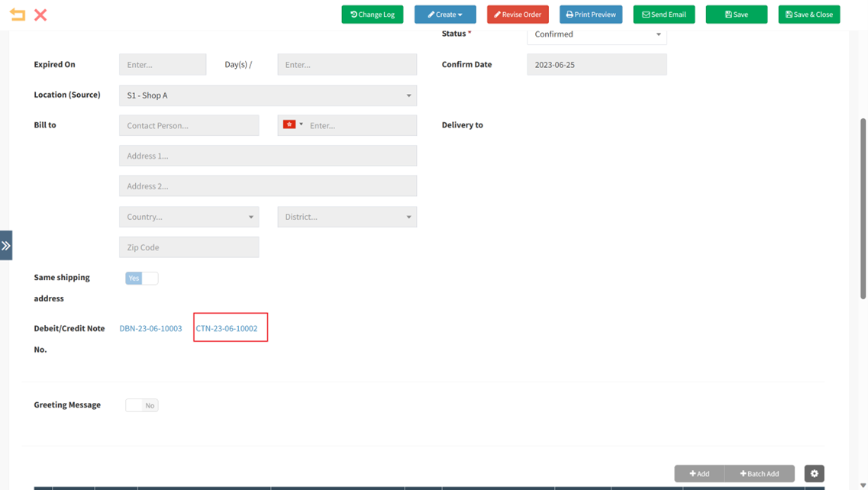Open the Country dropdown
Screen dimensions: 868x490
tap(189, 217)
